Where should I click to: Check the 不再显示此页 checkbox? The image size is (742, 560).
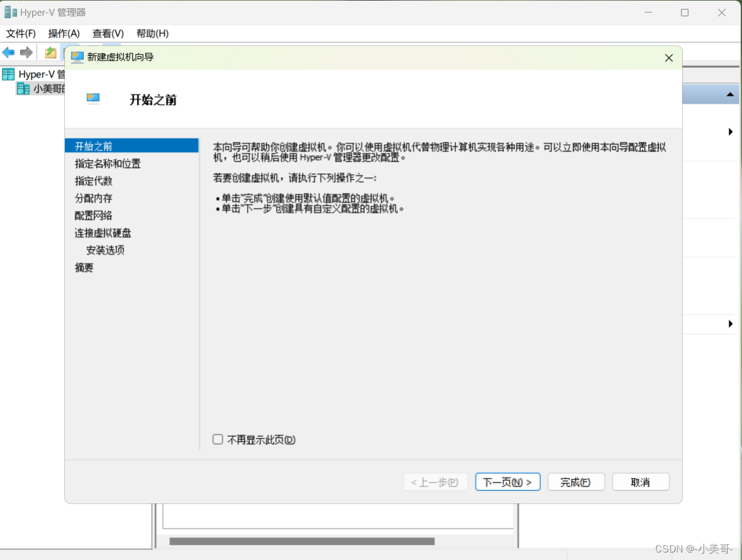point(218,439)
